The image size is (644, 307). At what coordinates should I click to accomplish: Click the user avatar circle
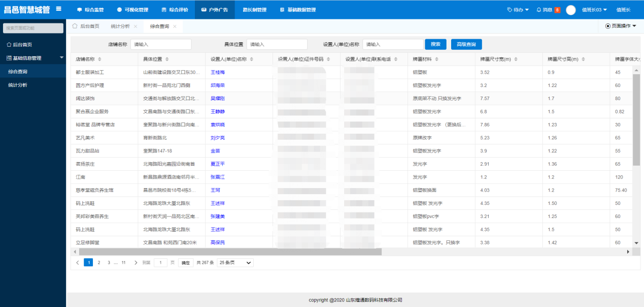coord(571,10)
